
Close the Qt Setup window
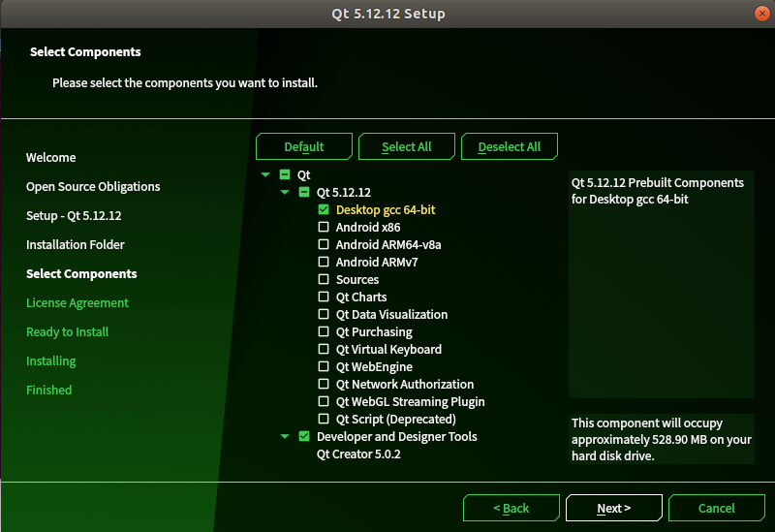click(x=762, y=14)
